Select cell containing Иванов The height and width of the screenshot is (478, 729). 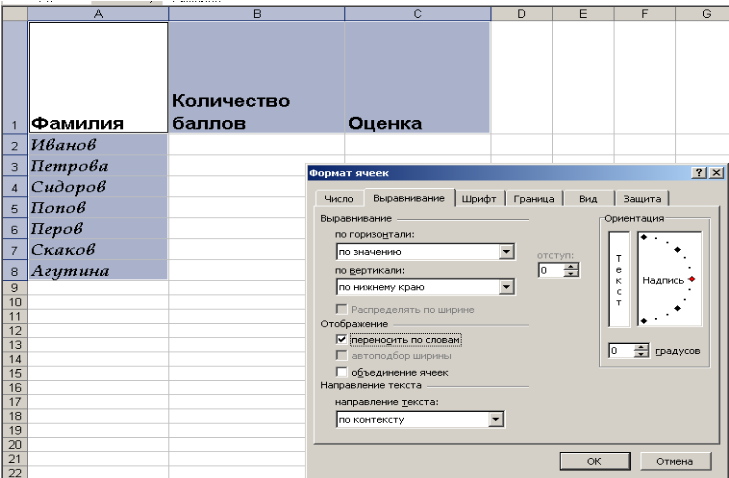(98, 145)
